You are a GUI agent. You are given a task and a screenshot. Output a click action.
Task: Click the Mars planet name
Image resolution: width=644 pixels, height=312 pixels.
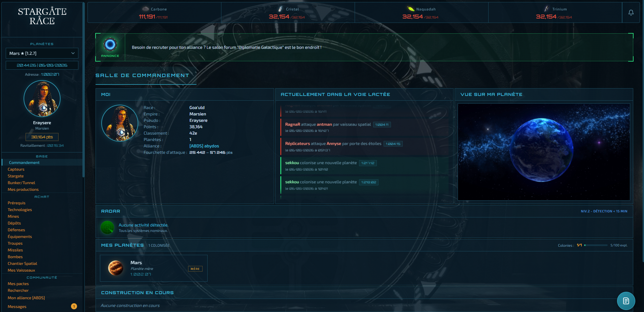136,263
